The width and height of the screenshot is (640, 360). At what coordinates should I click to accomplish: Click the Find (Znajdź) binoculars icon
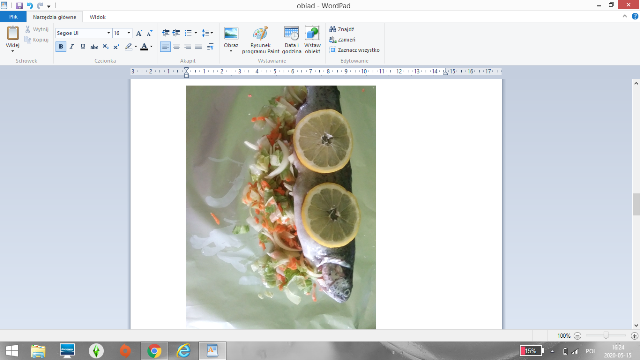[x=333, y=29]
